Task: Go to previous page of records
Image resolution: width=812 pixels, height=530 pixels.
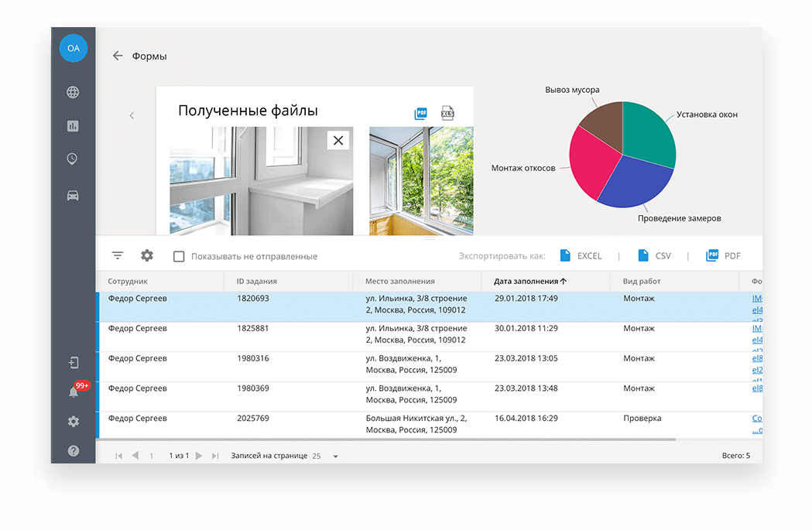Action: point(135,456)
